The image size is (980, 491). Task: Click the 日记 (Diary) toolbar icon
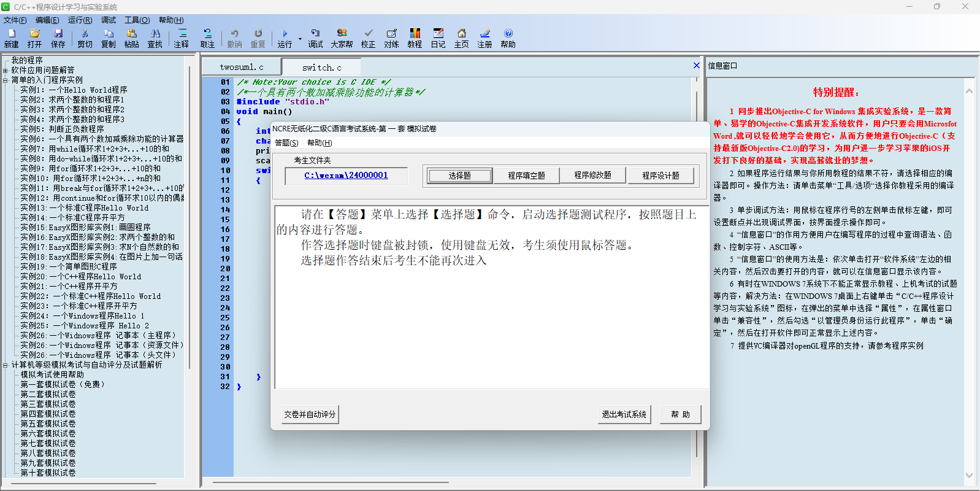pyautogui.click(x=438, y=38)
